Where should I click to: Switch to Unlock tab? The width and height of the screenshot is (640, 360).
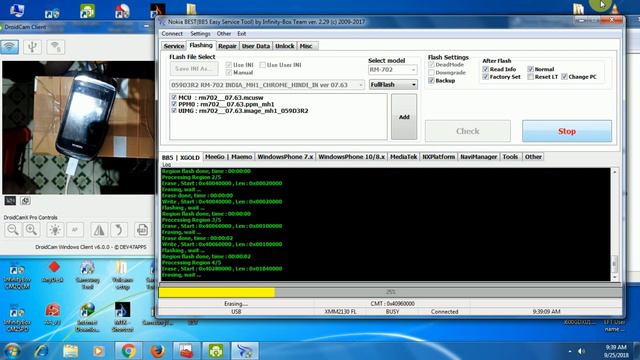(x=284, y=46)
